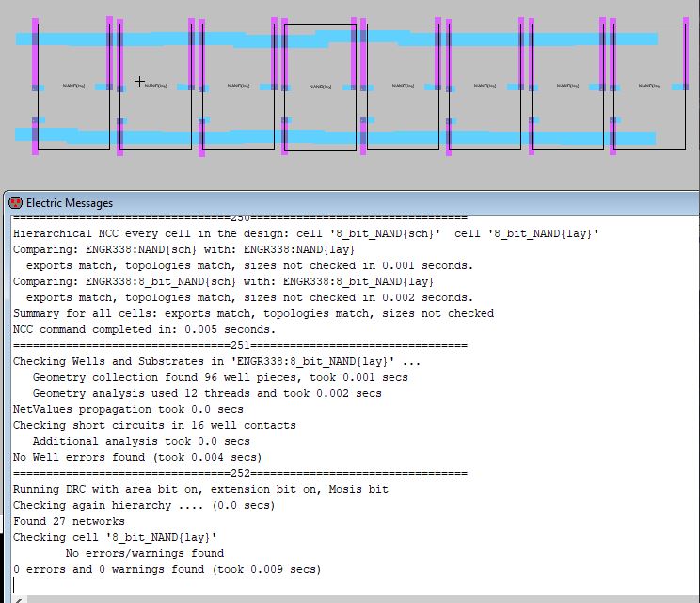Click the crosshair marker in the layout
700x603 pixels.
click(x=139, y=82)
